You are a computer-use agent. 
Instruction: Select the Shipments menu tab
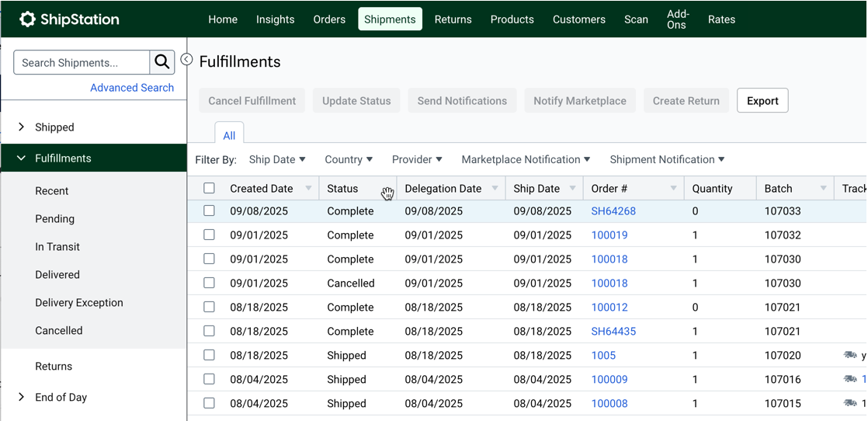click(x=391, y=19)
